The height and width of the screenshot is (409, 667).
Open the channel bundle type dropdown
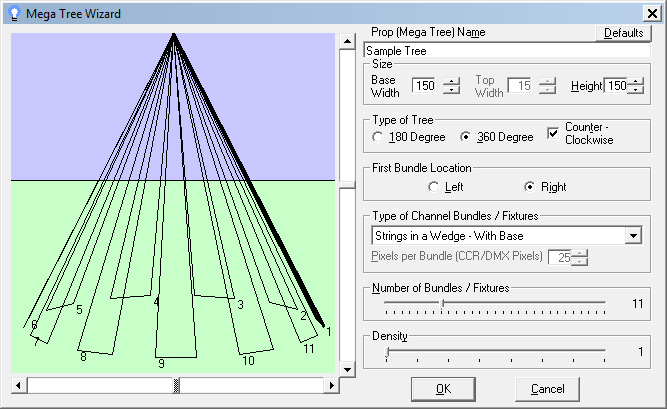coord(632,235)
